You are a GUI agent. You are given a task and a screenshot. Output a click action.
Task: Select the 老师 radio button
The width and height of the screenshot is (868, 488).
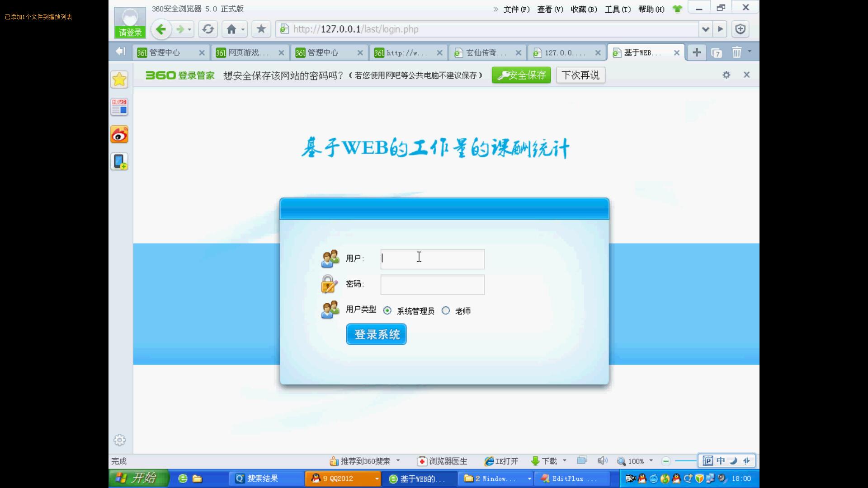coord(446,310)
